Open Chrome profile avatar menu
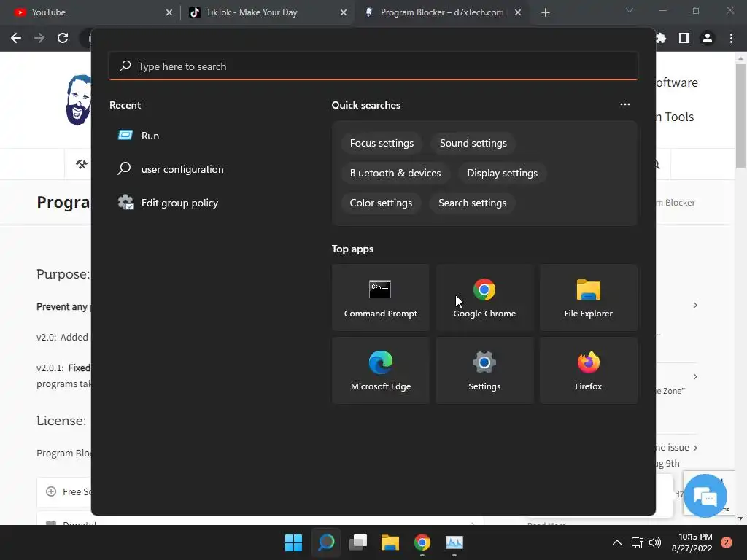Viewport: 747px width, 560px height. 708,38
